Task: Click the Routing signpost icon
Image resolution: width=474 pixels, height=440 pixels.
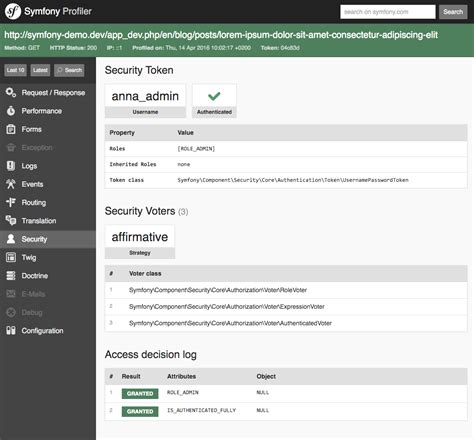Action: 11,202
